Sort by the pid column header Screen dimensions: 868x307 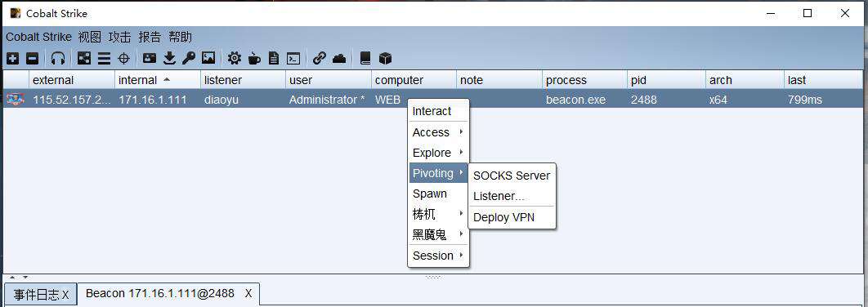(x=666, y=80)
